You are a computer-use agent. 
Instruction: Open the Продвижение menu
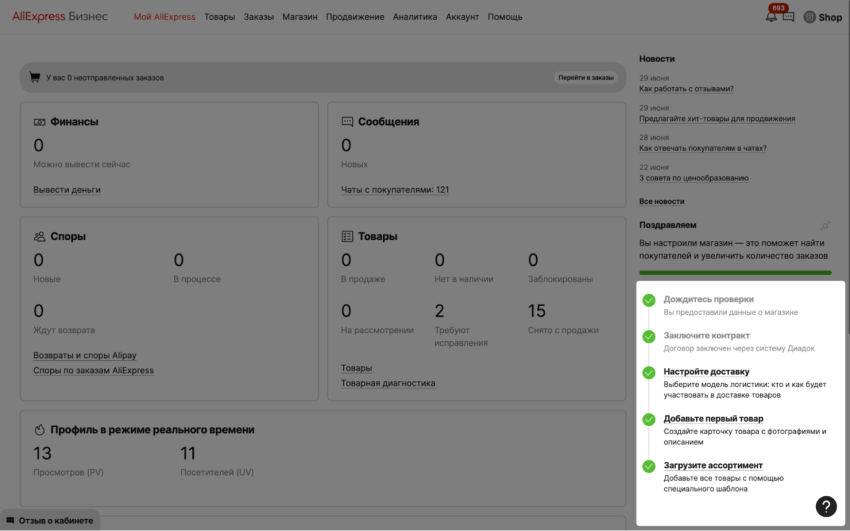point(355,17)
